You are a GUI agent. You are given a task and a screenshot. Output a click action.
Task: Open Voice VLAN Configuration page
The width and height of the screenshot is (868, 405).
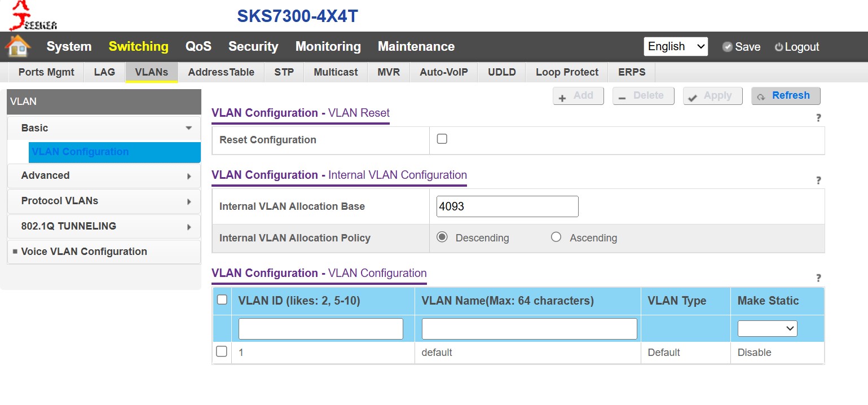pyautogui.click(x=84, y=252)
